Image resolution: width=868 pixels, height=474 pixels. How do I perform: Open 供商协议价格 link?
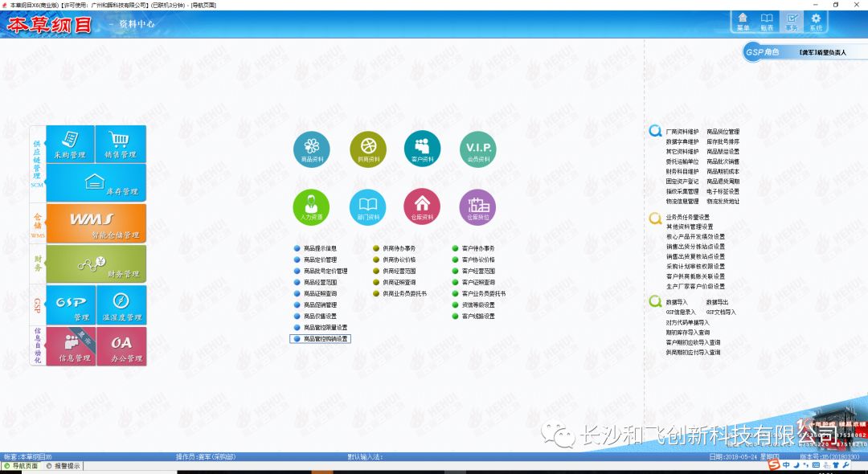pyautogui.click(x=399, y=259)
